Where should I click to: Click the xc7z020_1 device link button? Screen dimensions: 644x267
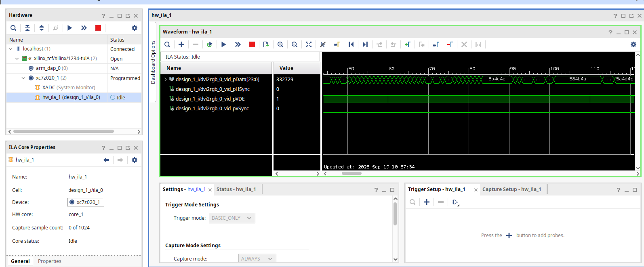(x=85, y=202)
